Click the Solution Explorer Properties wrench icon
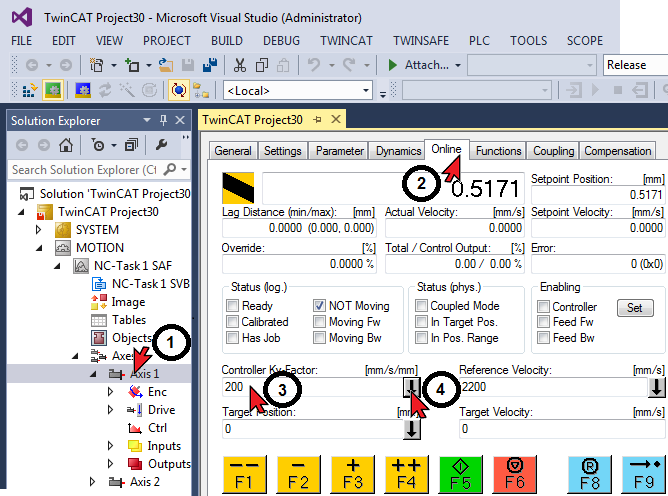 point(161,145)
